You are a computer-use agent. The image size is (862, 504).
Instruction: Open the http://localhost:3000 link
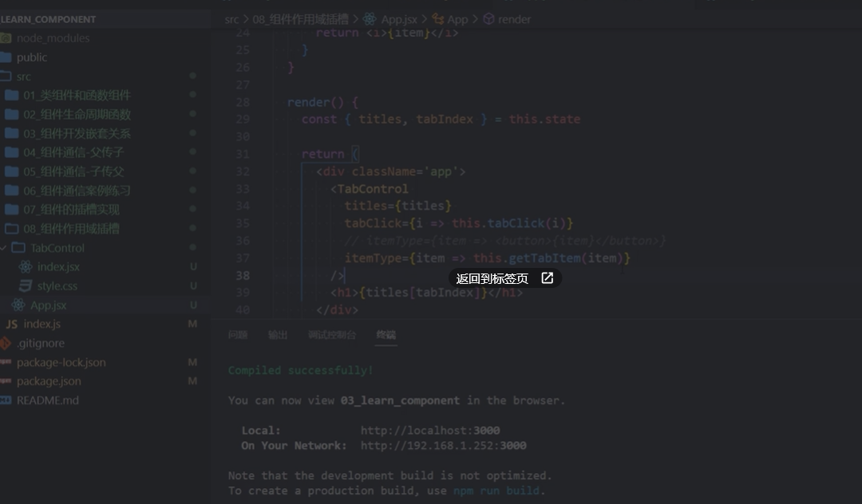click(x=430, y=431)
